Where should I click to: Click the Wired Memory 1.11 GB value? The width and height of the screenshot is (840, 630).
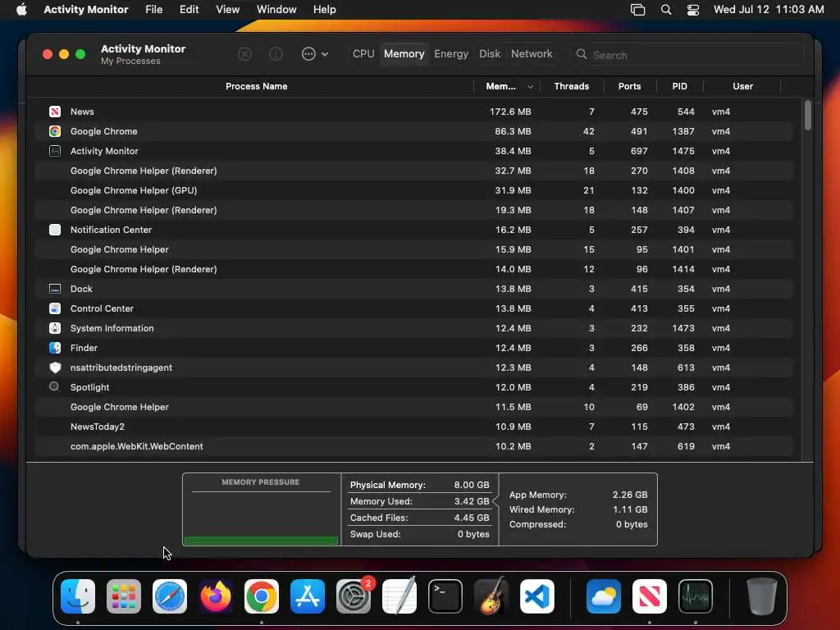pyautogui.click(x=630, y=509)
